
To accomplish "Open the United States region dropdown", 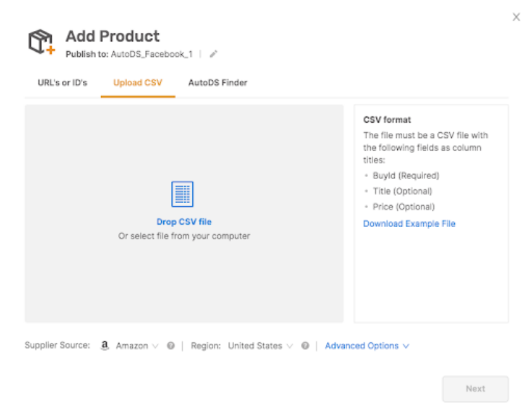I will tap(260, 346).
